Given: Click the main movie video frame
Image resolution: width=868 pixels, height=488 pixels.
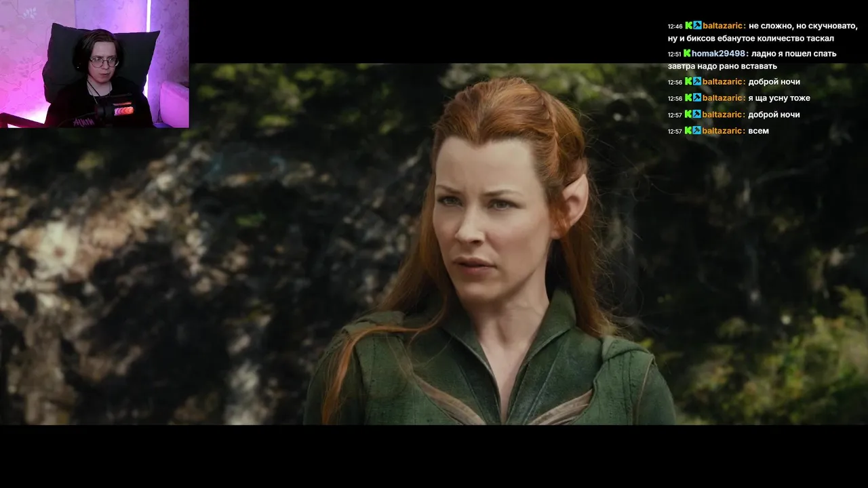Looking at the screenshot, I should (434, 244).
